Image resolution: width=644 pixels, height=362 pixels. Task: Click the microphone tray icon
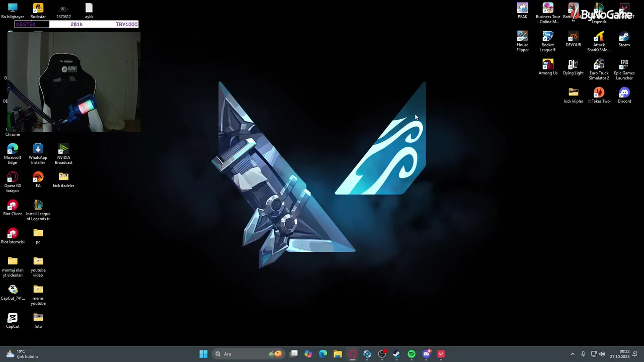(x=583, y=354)
